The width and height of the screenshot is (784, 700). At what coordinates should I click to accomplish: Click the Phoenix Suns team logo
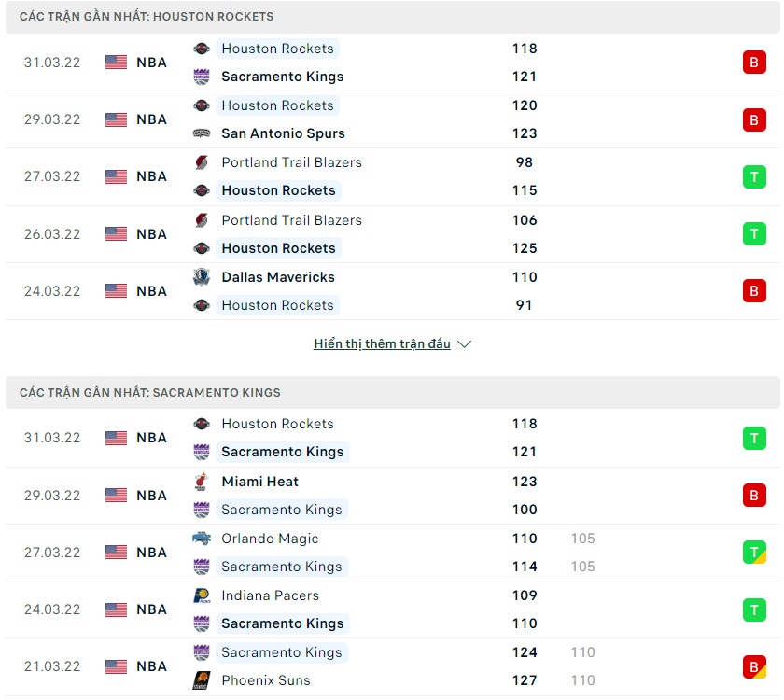click(x=201, y=680)
